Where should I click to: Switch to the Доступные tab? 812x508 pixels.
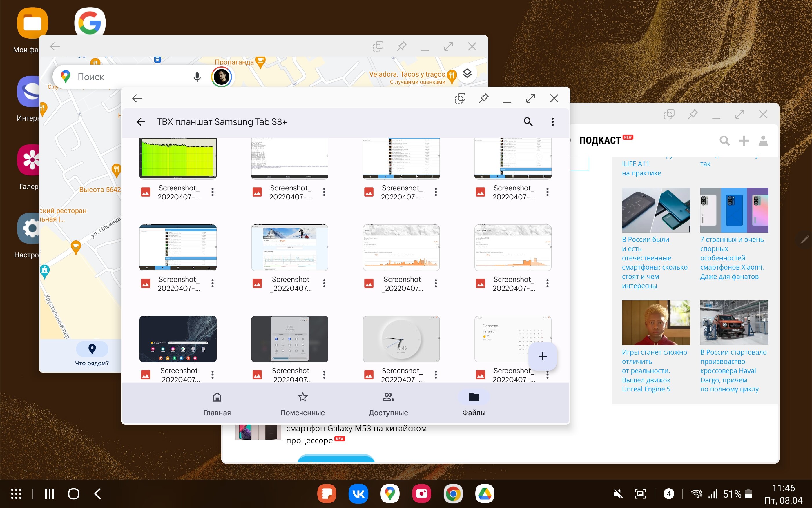388,404
